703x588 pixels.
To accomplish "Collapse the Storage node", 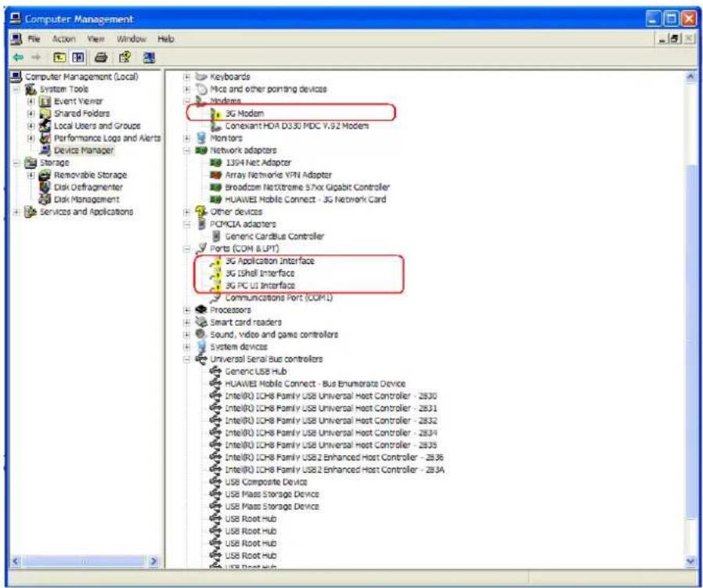I will pyautogui.click(x=16, y=163).
